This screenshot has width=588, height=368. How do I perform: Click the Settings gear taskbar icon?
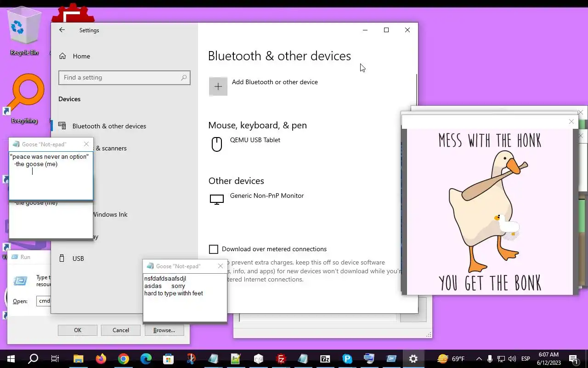[413, 359]
